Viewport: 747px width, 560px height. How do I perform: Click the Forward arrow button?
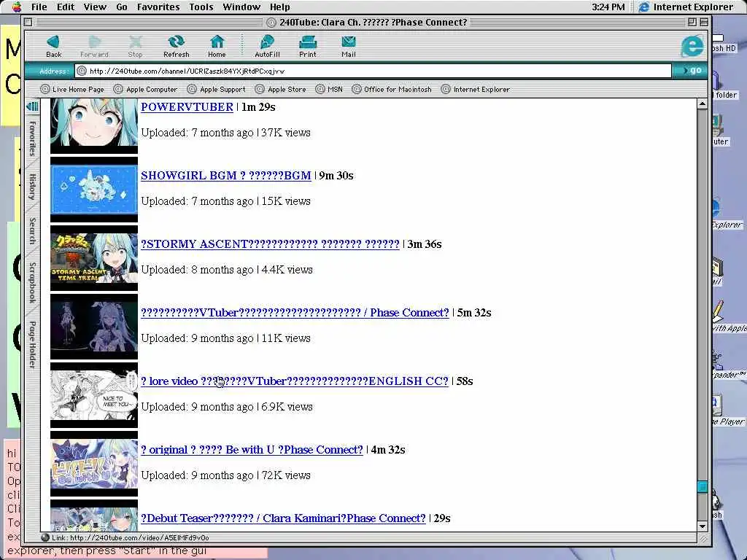(x=94, y=46)
